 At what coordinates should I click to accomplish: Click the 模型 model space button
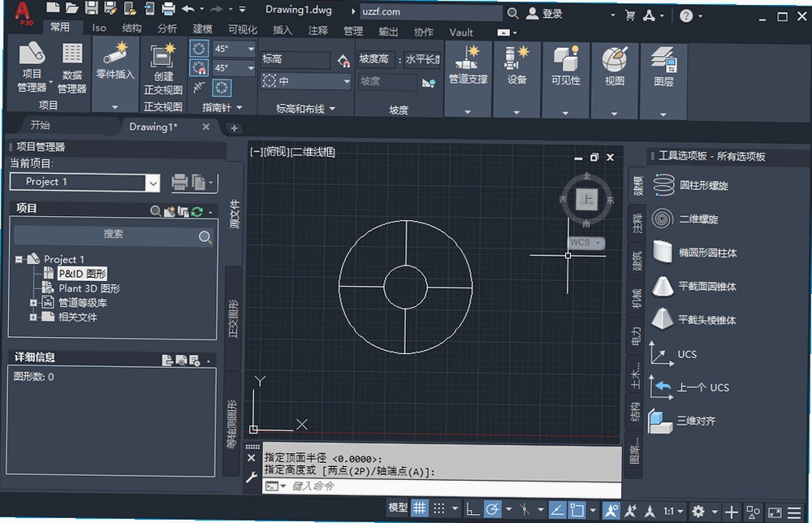pyautogui.click(x=398, y=508)
